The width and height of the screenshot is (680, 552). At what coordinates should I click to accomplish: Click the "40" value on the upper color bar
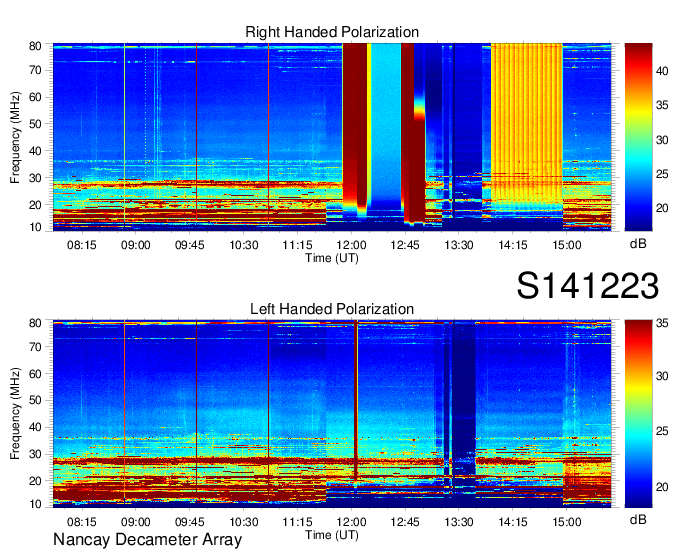tap(662, 71)
